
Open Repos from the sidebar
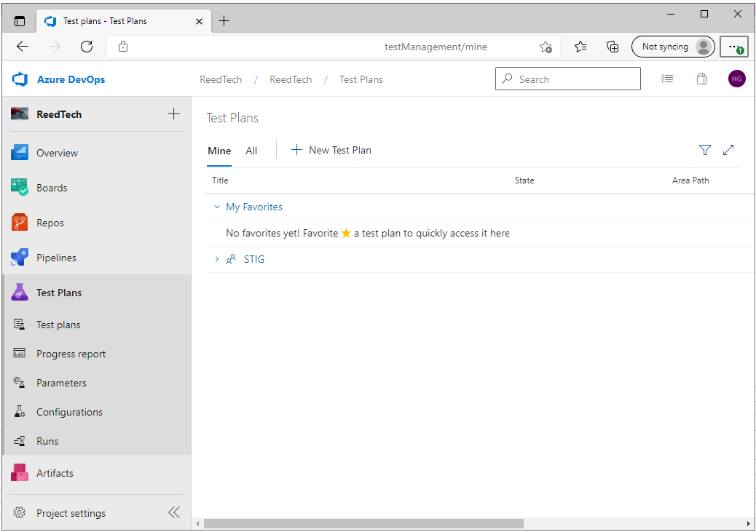coord(50,223)
